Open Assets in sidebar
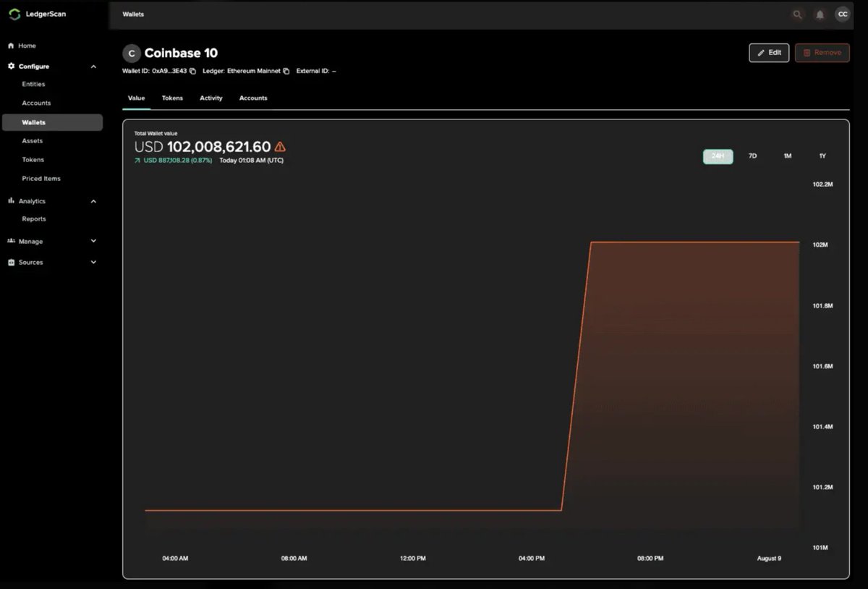This screenshot has width=868, height=589. pyautogui.click(x=32, y=140)
